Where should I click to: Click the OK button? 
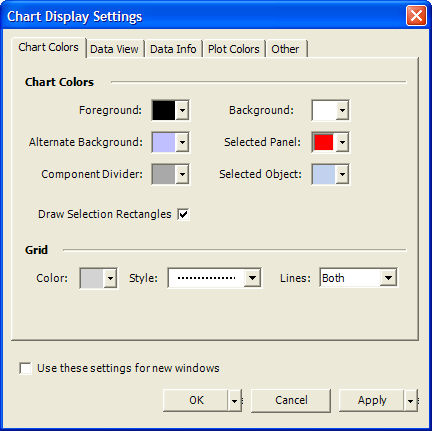click(196, 400)
